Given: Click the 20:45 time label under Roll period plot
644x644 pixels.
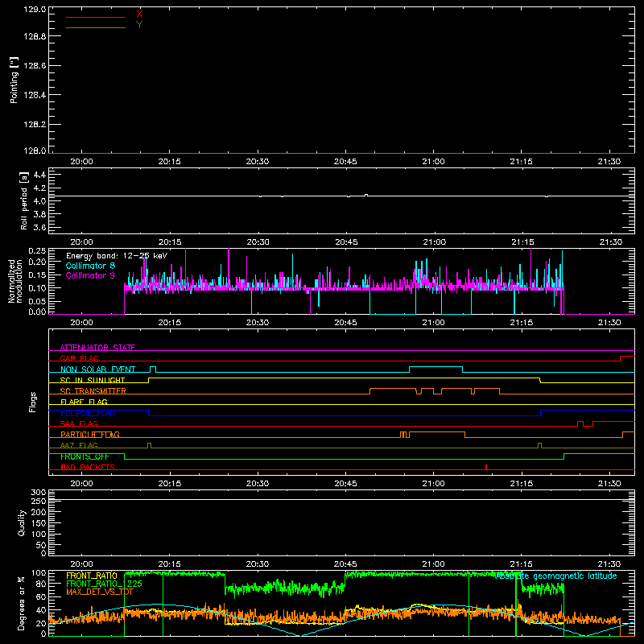Looking at the screenshot, I should (346, 242).
